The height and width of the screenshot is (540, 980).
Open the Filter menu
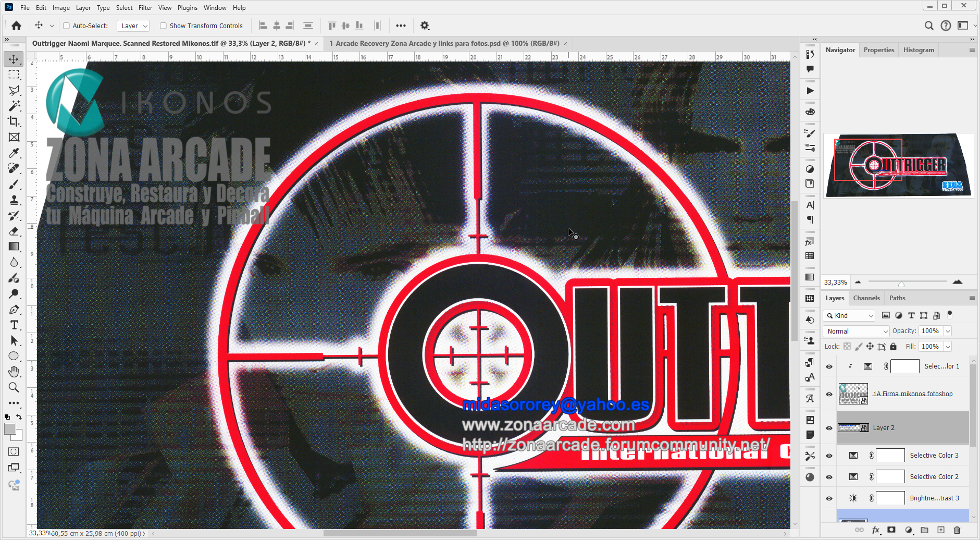(x=145, y=8)
